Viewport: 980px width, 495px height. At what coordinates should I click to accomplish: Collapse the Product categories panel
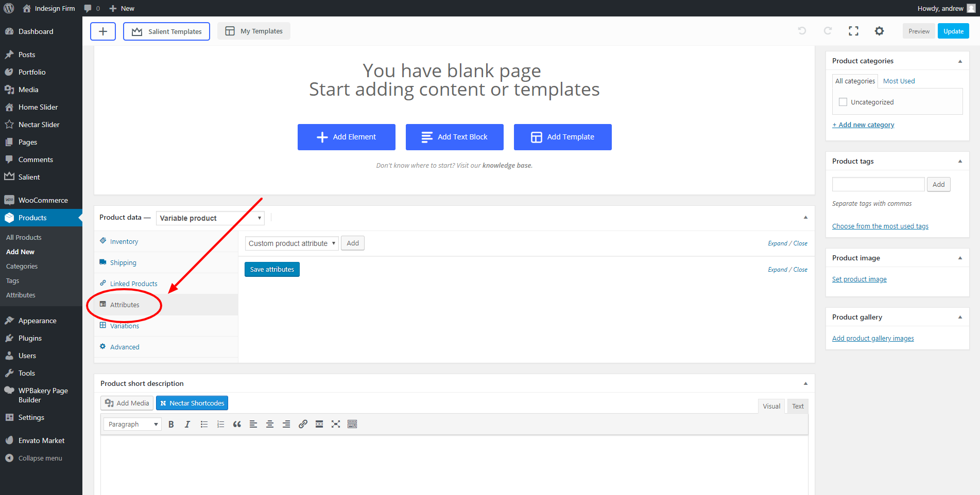pos(960,61)
